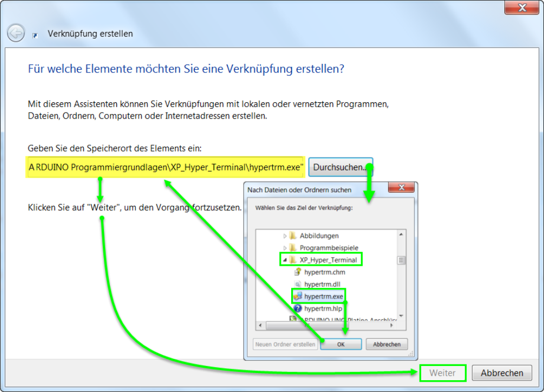
Task: Click the XP_Hyper_Terminal folder icon
Action: pyautogui.click(x=293, y=260)
